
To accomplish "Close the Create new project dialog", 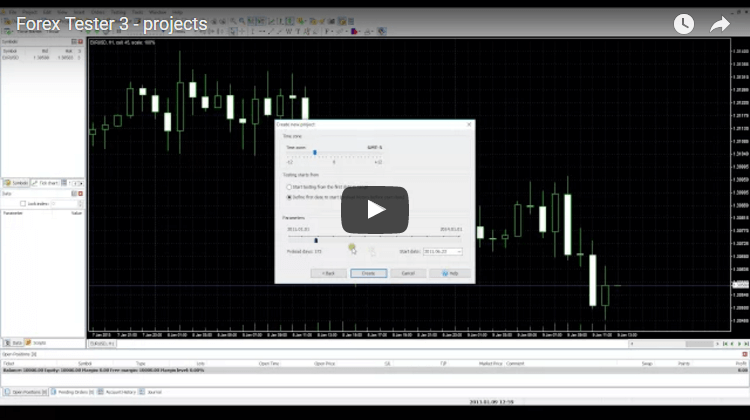I will (x=469, y=124).
